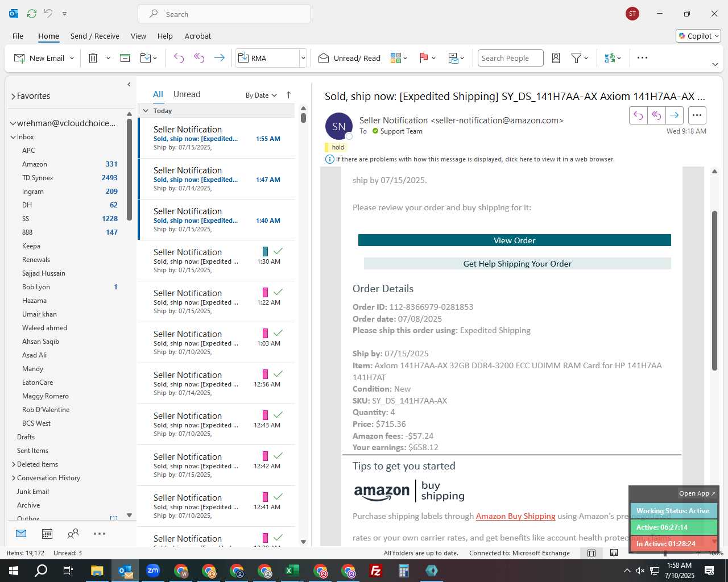Screen dimensions: 728x582
Task: Toggle completion checkmark on 1:22 AM email
Action: point(278,292)
